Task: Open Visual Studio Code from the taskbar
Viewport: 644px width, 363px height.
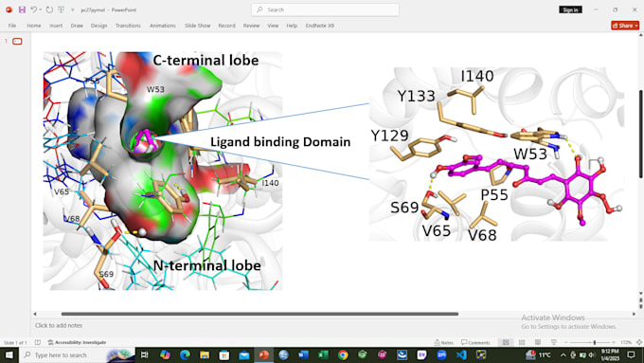Action: click(461, 354)
